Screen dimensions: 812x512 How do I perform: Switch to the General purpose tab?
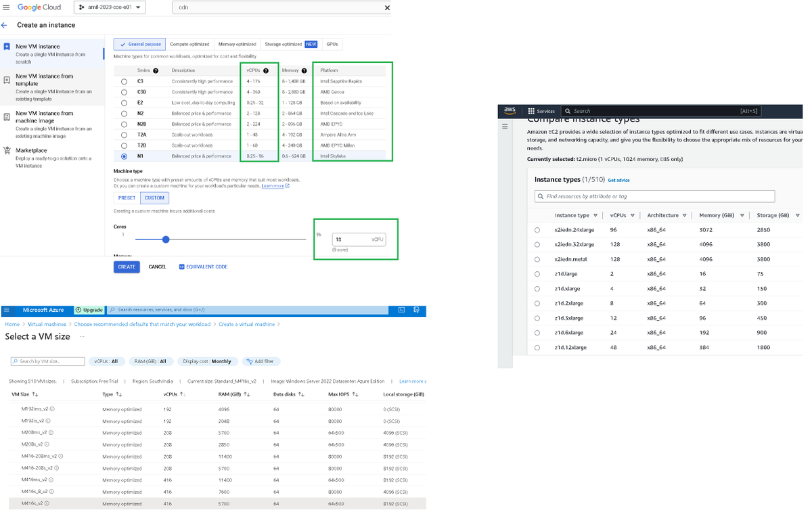click(140, 44)
